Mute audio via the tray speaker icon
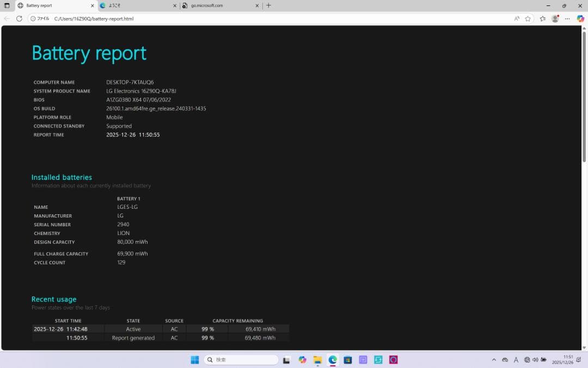 pyautogui.click(x=535, y=359)
